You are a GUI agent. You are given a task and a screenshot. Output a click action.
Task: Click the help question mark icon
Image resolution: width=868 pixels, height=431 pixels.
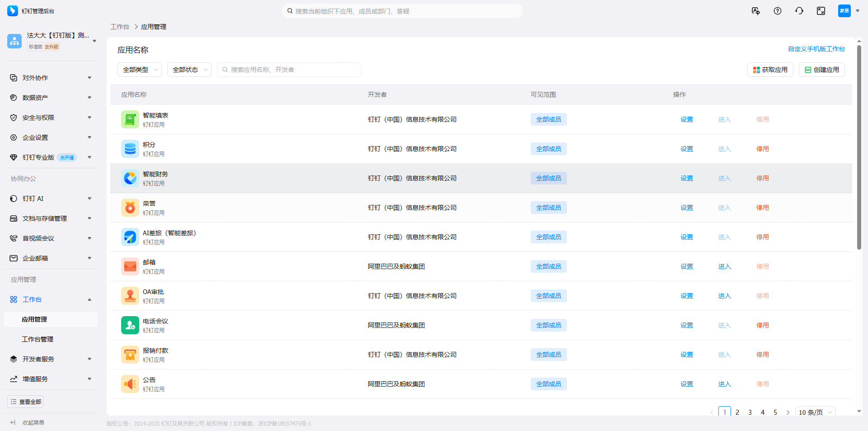point(778,11)
